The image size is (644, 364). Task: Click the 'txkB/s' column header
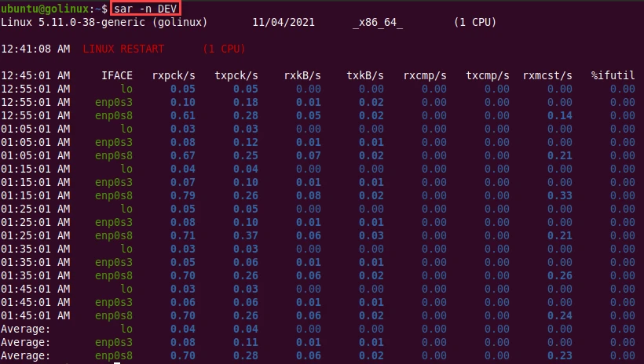coord(365,75)
